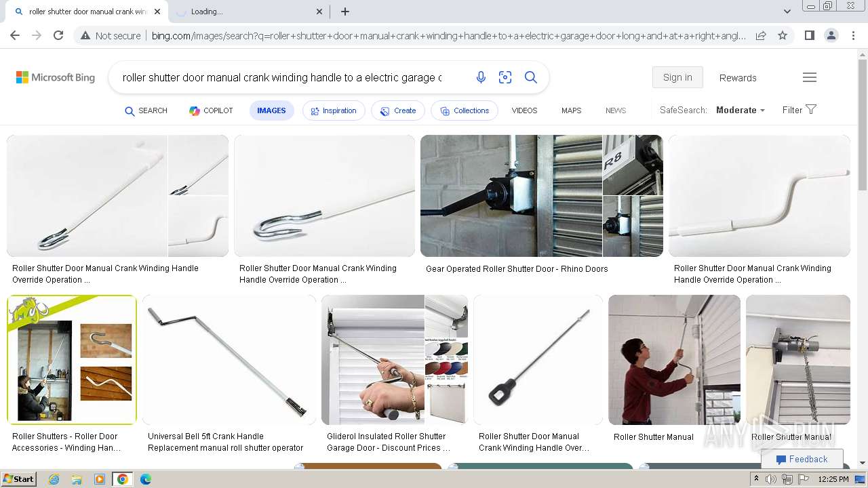868x488 pixels.
Task: Open the Filter options
Action: pos(799,110)
